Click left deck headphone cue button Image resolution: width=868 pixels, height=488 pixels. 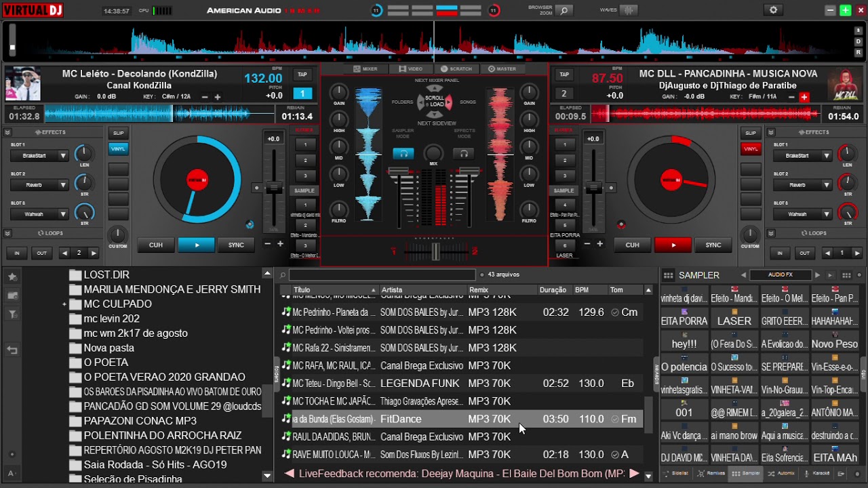[x=403, y=153]
